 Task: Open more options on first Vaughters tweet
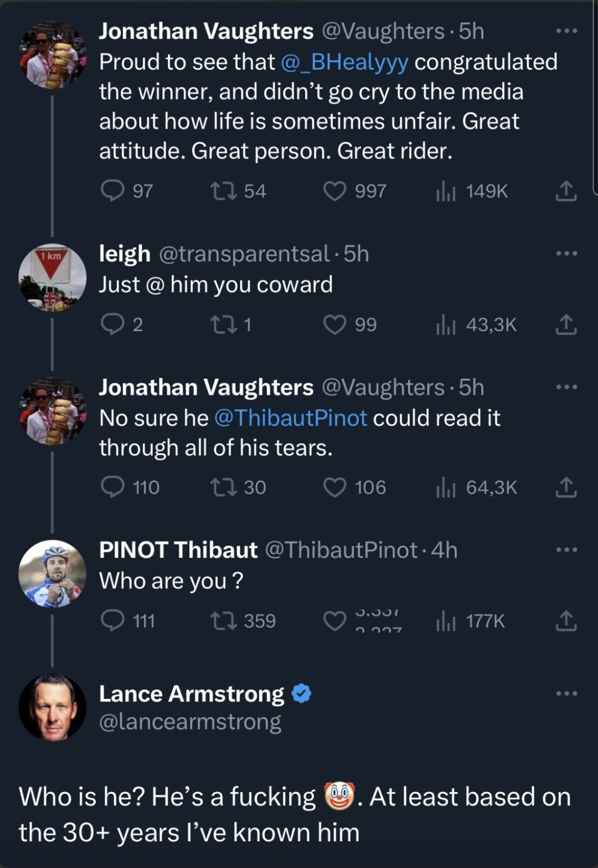[x=566, y=31]
